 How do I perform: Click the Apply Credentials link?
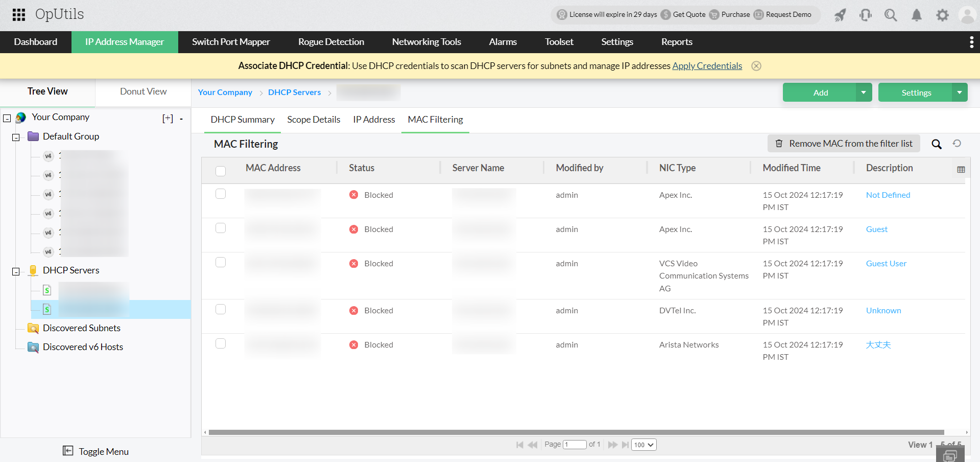[707, 65]
